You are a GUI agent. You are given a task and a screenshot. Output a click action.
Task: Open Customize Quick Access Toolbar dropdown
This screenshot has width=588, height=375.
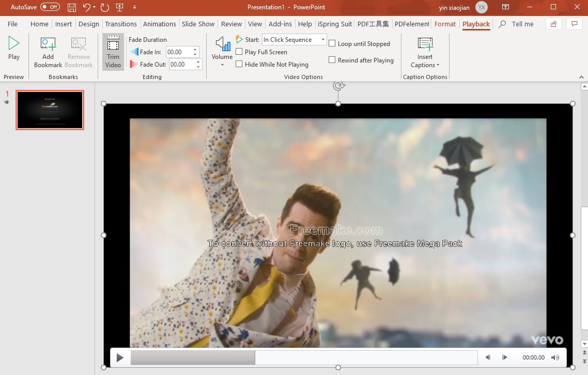(x=135, y=7)
